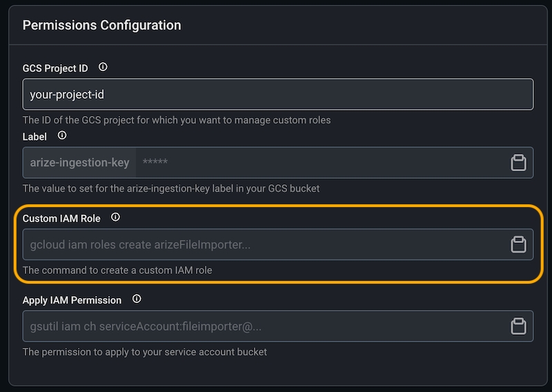Click the arize-ingestion-key label helper description
The image size is (552, 392).
[x=170, y=188]
